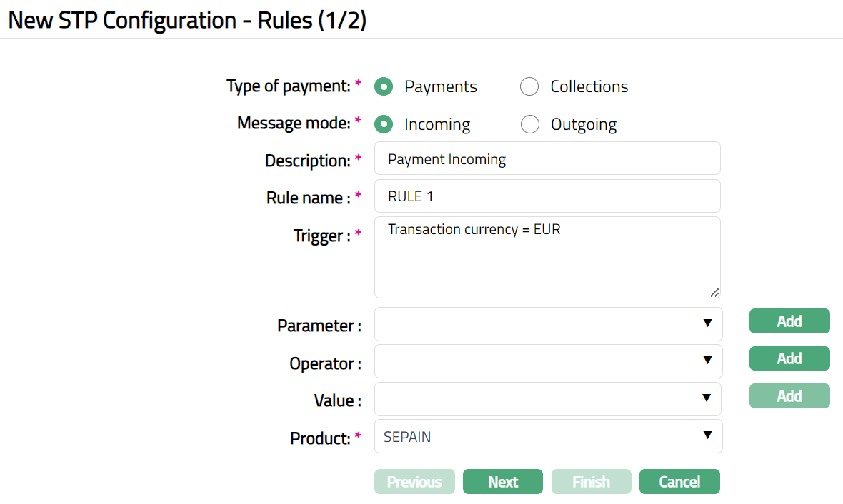The image size is (843, 504).
Task: Select the Payments radio button
Action: point(384,86)
